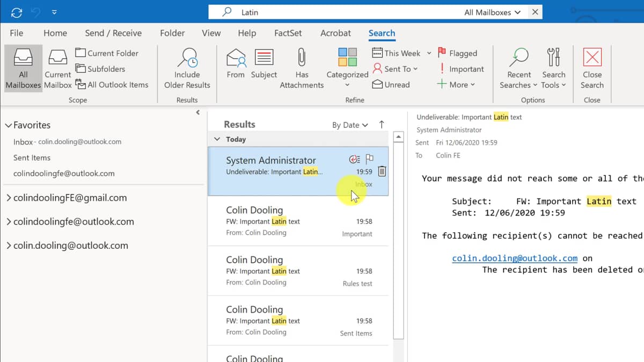Open Search Tools dropdown

(553, 69)
